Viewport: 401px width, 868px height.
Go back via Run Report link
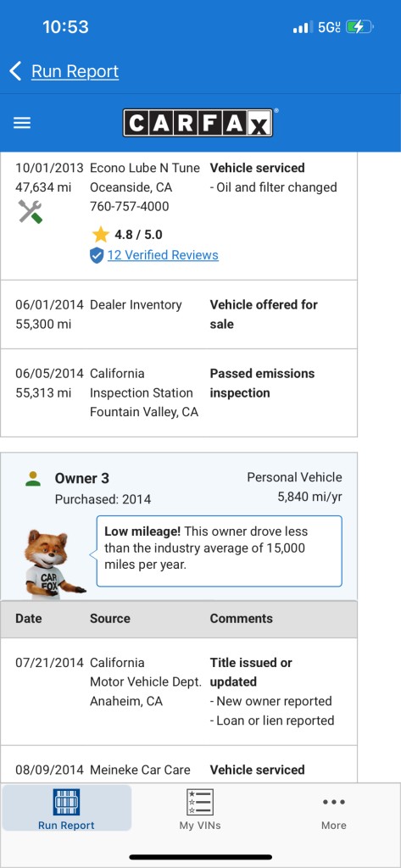point(75,71)
